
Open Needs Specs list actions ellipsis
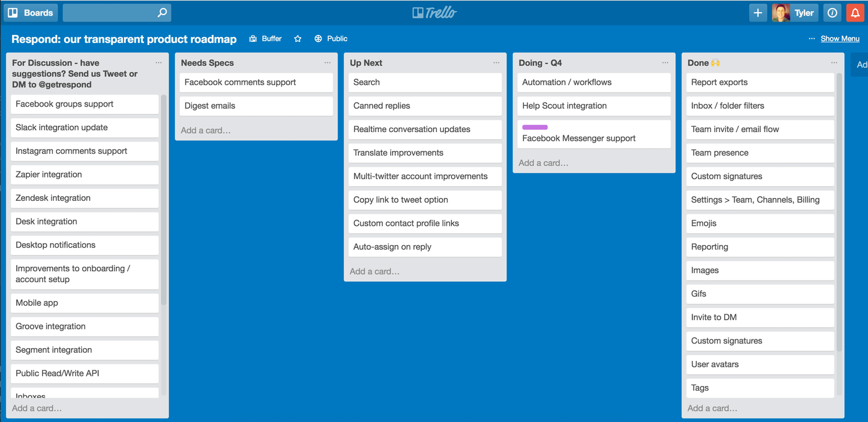click(x=327, y=63)
